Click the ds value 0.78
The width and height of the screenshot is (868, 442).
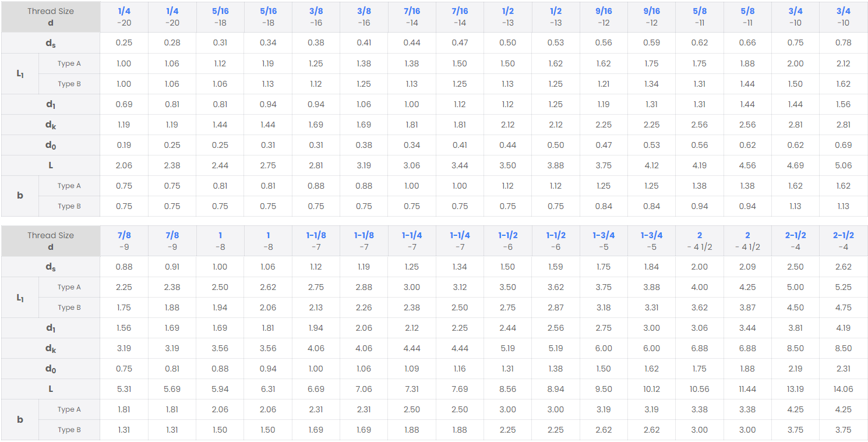pos(843,43)
